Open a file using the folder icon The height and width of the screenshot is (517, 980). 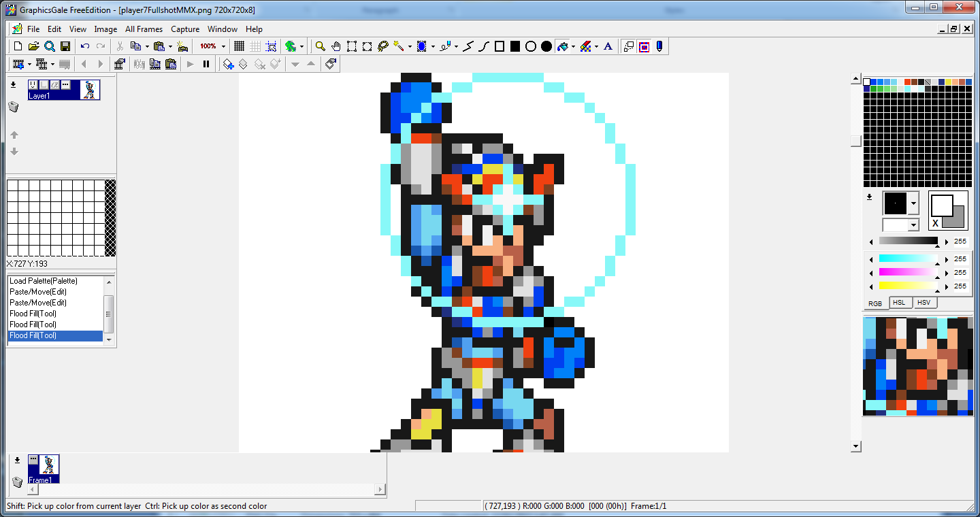[x=33, y=46]
